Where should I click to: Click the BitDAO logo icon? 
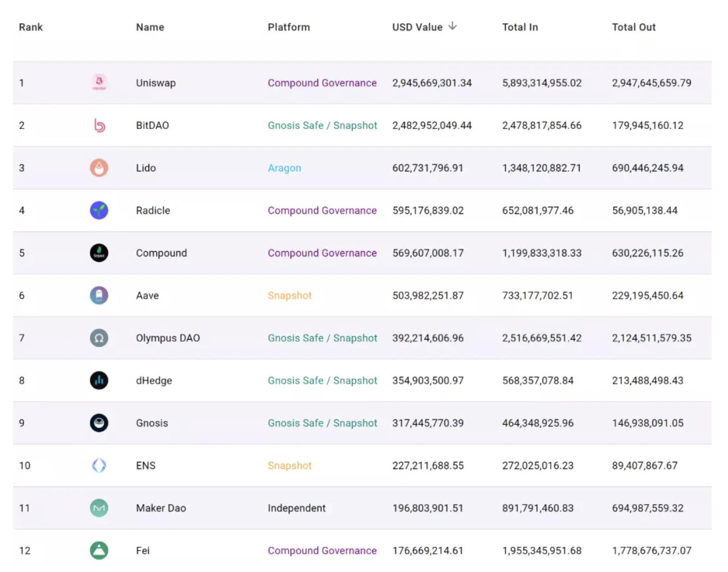coord(99,126)
